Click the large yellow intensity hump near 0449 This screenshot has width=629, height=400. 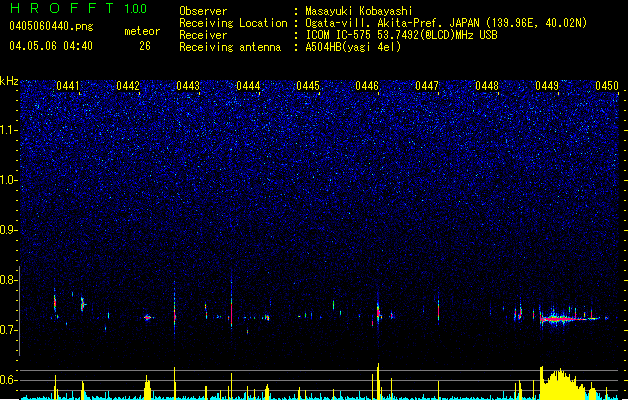[562, 384]
